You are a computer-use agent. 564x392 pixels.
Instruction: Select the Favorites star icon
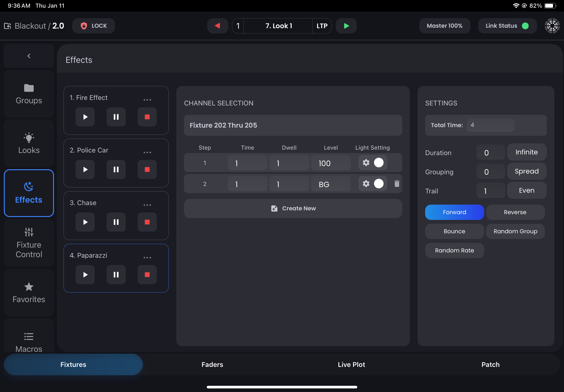29,287
